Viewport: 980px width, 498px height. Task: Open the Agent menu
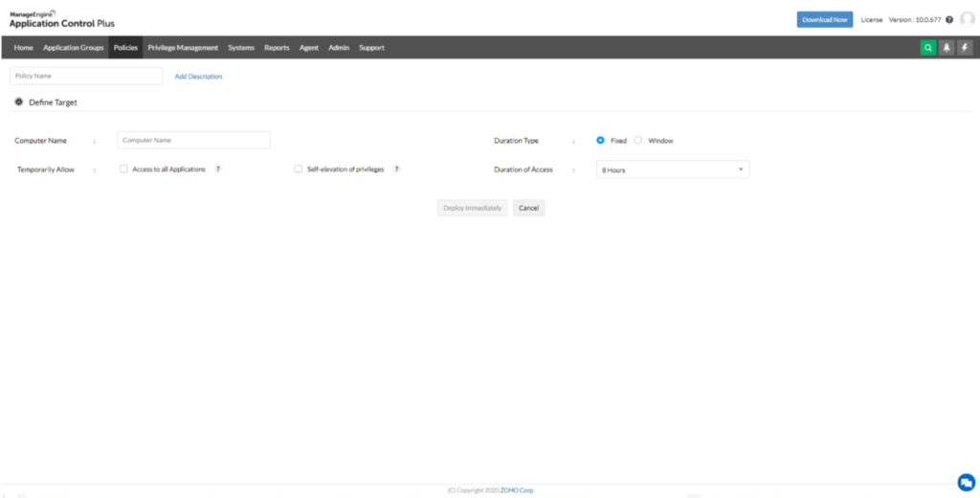pyautogui.click(x=309, y=48)
